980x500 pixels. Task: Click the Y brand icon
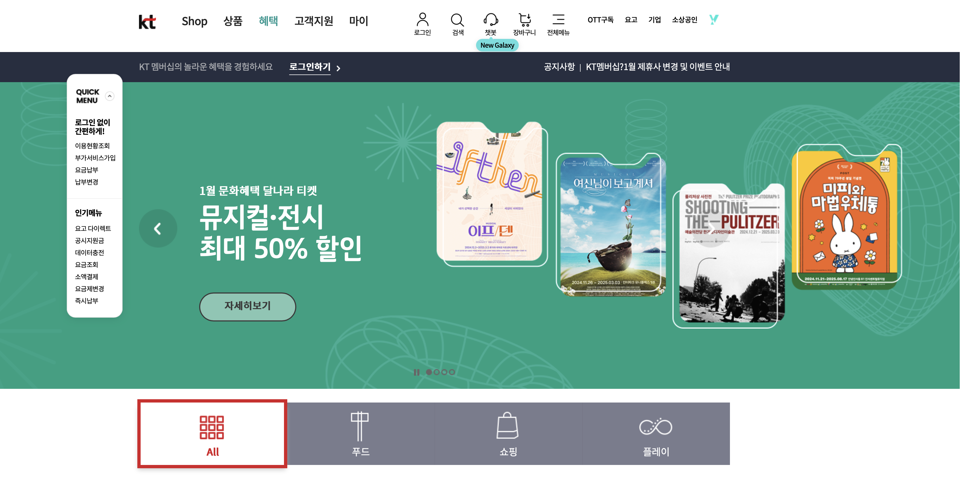[714, 19]
